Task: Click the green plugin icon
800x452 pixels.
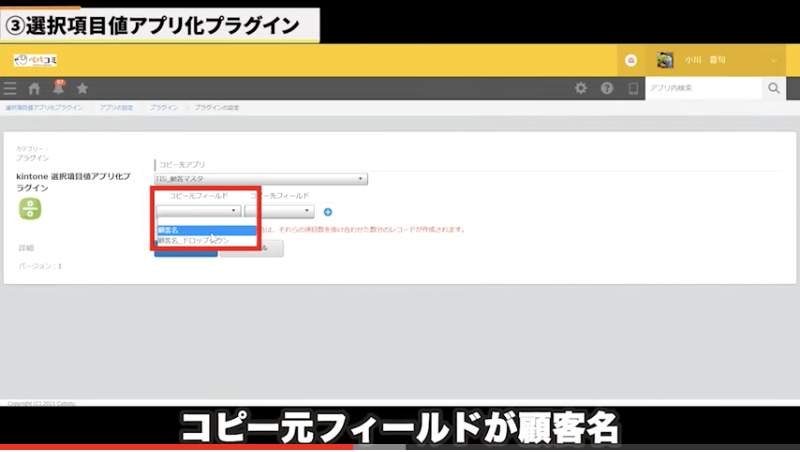Action: pyautogui.click(x=31, y=209)
